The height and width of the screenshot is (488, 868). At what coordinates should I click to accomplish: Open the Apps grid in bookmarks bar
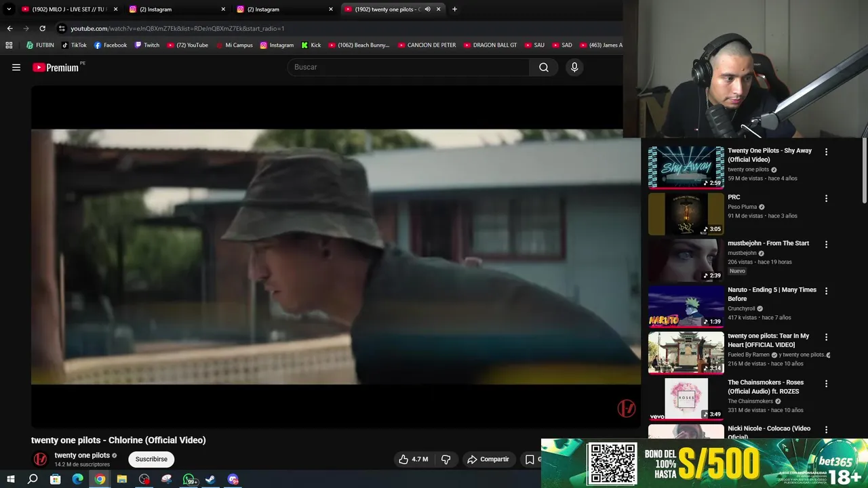coord(9,45)
